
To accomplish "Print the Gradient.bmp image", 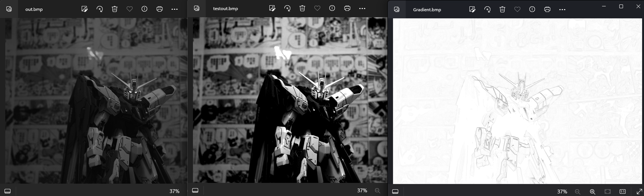I will [547, 9].
